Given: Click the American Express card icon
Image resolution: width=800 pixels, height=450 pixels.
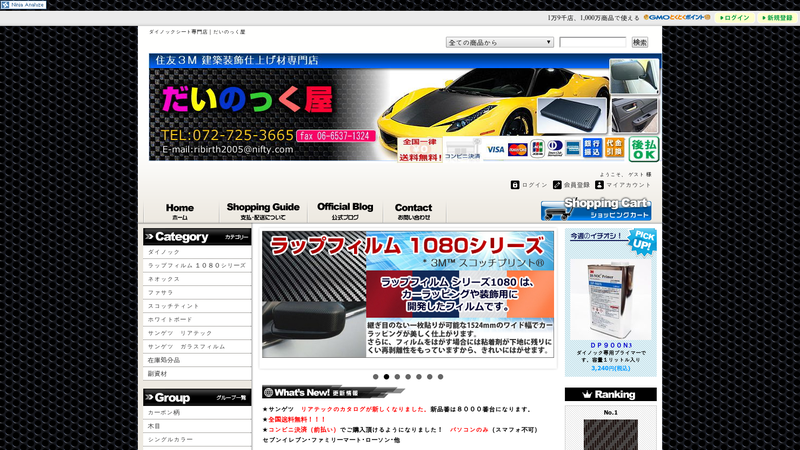Looking at the screenshot, I should 572,148.
